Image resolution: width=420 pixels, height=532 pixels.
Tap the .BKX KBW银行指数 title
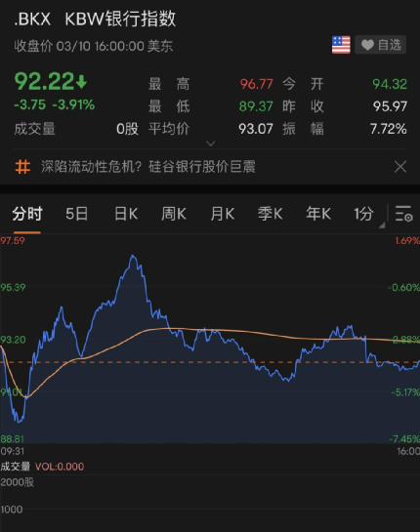pyautogui.click(x=95, y=19)
